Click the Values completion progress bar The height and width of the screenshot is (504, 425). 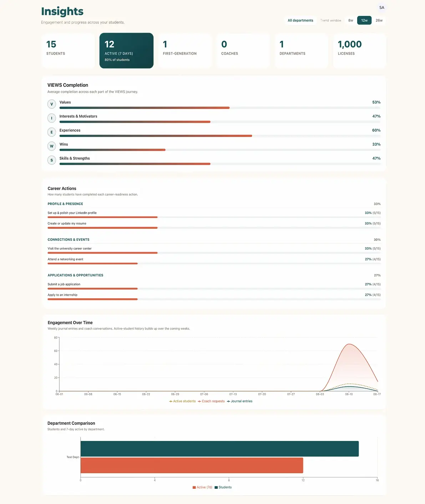(220, 108)
